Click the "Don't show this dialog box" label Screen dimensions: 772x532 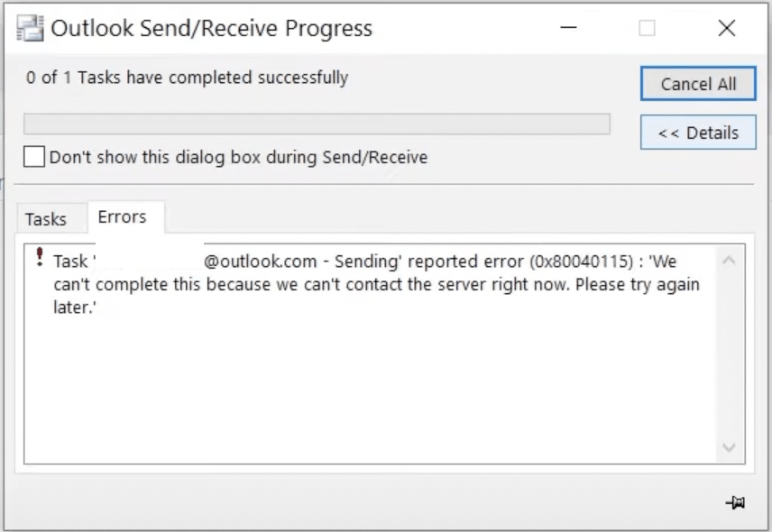238,158
